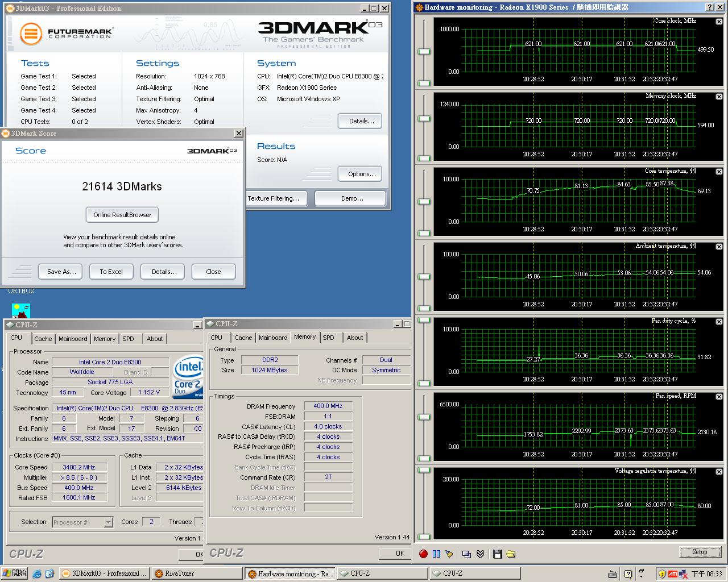Open Details in the 3DMark Score dialog

point(164,272)
